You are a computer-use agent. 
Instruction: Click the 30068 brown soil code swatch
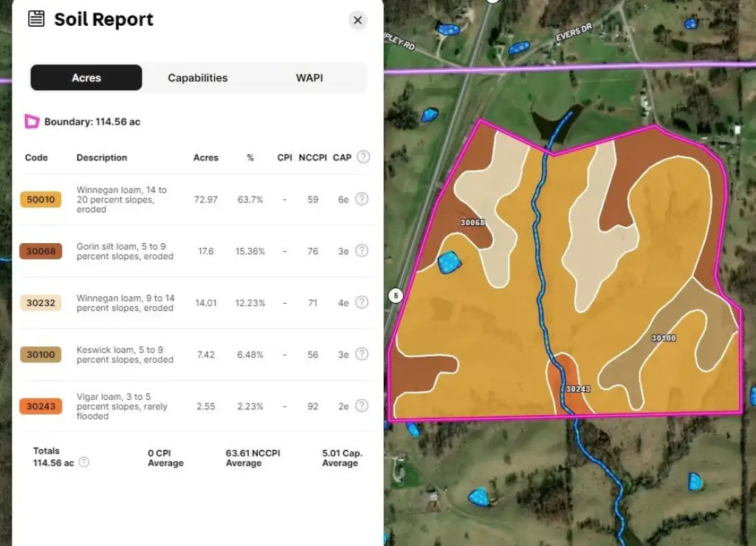click(41, 251)
